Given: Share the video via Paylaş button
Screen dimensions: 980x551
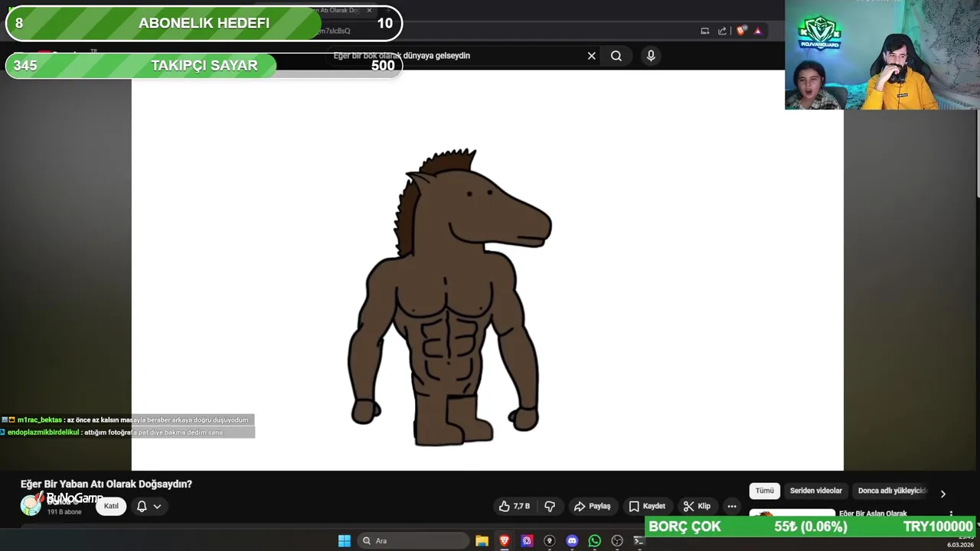Looking at the screenshot, I should click(592, 506).
